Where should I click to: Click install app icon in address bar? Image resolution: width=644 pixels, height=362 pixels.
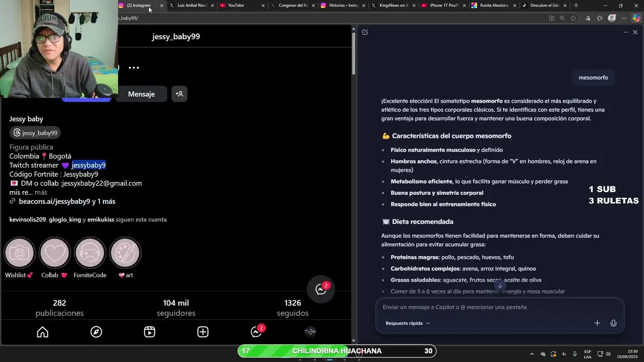coord(552,18)
